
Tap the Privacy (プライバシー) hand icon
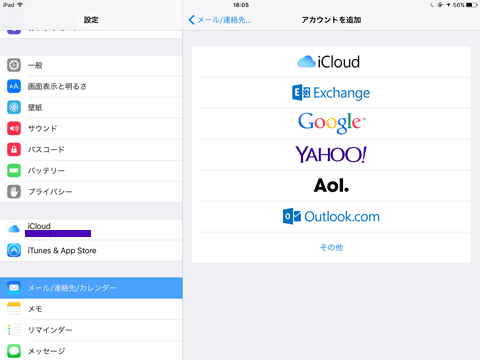[x=14, y=191]
